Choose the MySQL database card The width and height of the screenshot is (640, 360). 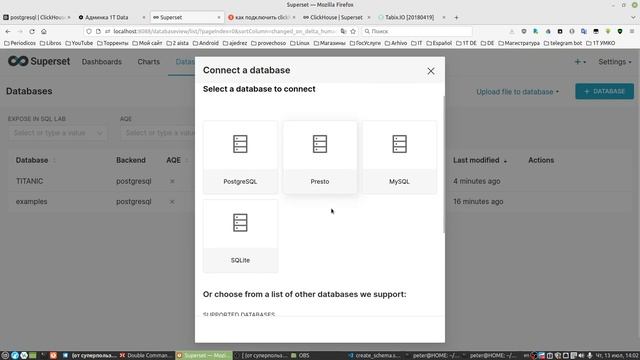pos(399,157)
